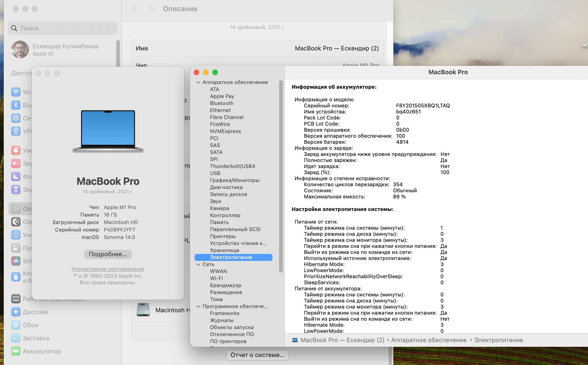Screen dimensions: 588x365
Task: Click the search magnifier icon
Action: pyautogui.click(x=14, y=28)
